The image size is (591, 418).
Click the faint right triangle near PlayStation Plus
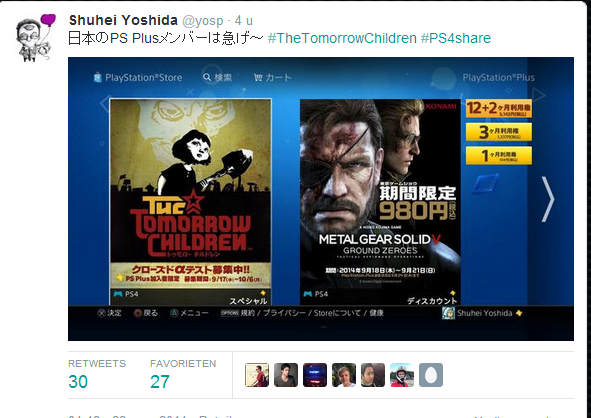[x=539, y=95]
